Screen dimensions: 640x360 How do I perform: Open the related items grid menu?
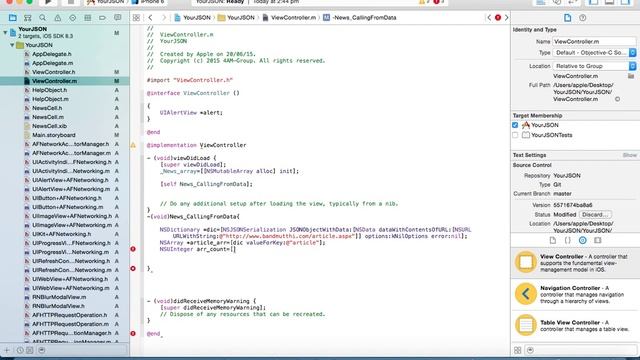136,18
